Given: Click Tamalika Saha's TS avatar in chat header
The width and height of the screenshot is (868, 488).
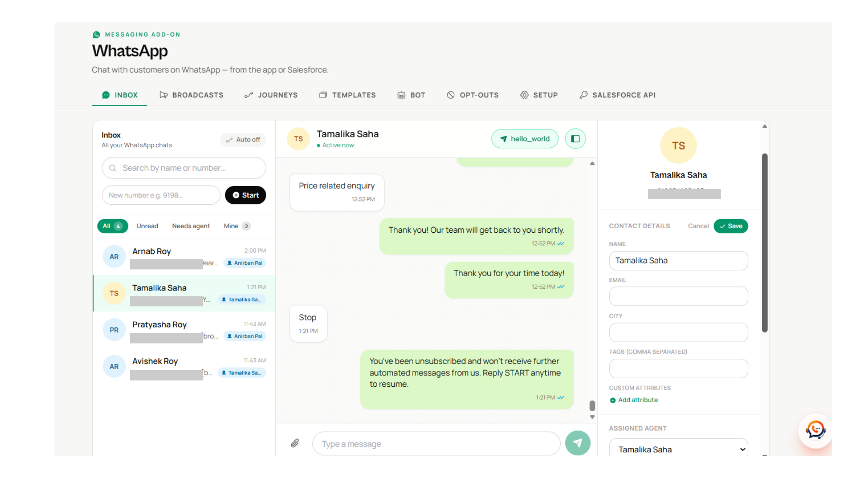Looking at the screenshot, I should coord(298,139).
